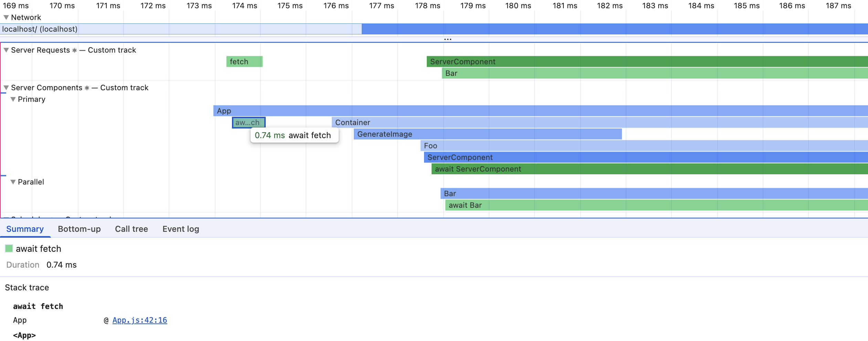Viewport: 868px width, 341px height.
Task: Collapse the Parallel sub-track
Action: 13,182
